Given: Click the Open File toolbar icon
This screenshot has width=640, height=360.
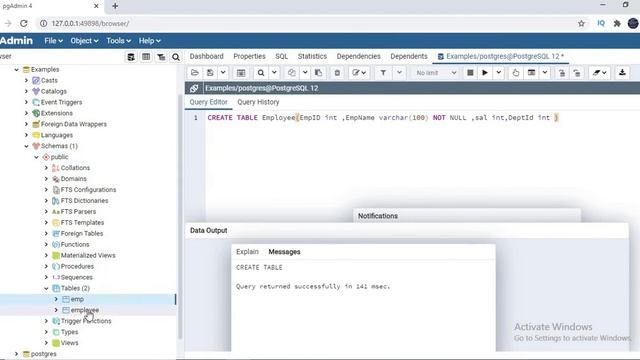Looking at the screenshot, I should coord(195,73).
